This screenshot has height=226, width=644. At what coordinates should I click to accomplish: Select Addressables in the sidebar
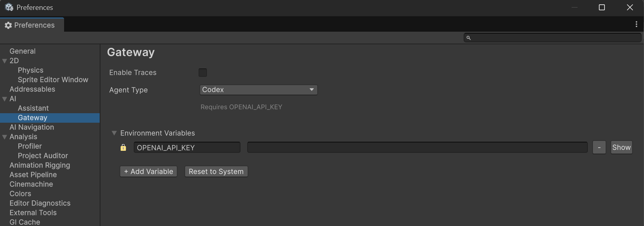point(32,89)
